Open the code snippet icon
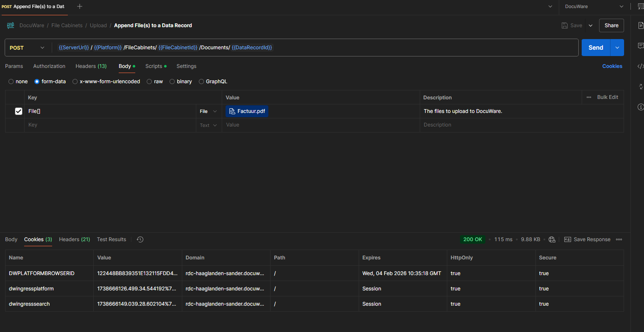This screenshot has height=332, width=644. [641, 66]
